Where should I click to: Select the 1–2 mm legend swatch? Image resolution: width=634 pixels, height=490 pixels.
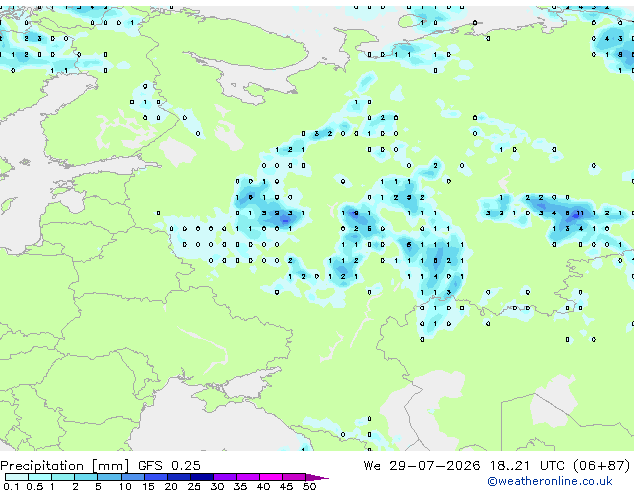tap(63, 477)
